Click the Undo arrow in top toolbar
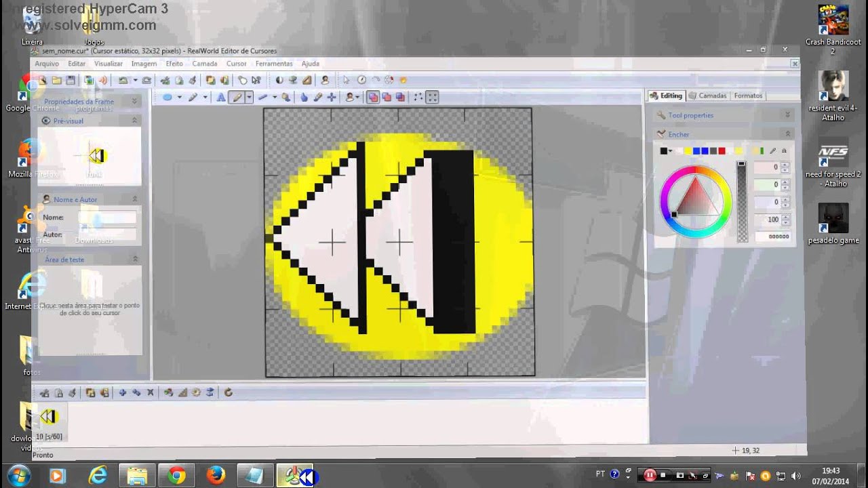The height and width of the screenshot is (488, 868). coord(123,80)
